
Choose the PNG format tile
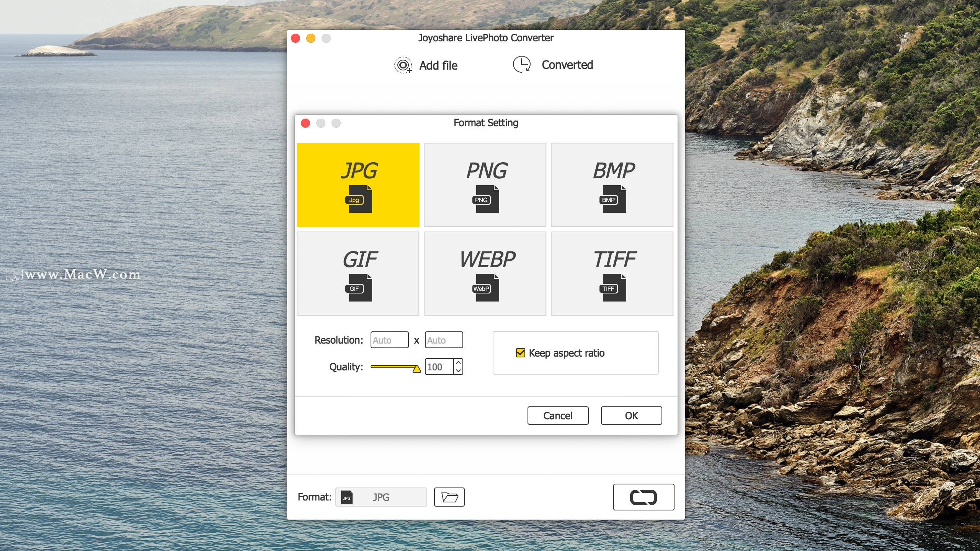[x=485, y=185]
